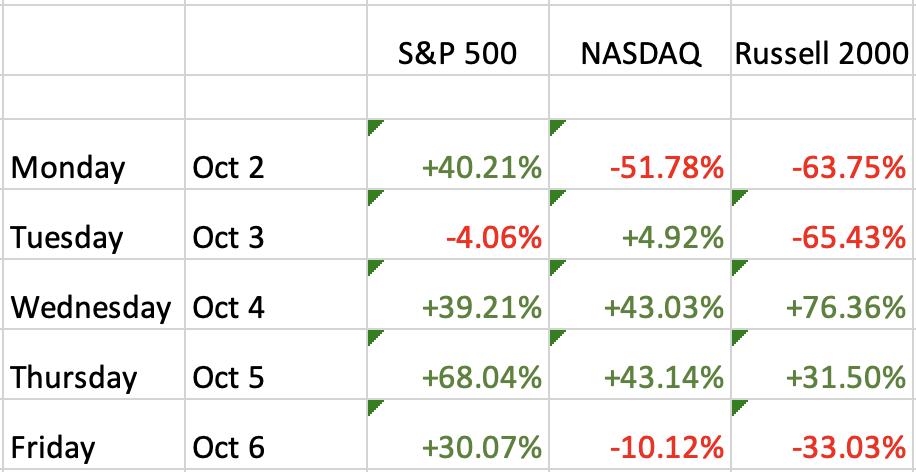Click the Wednesday label cell

click(x=93, y=294)
